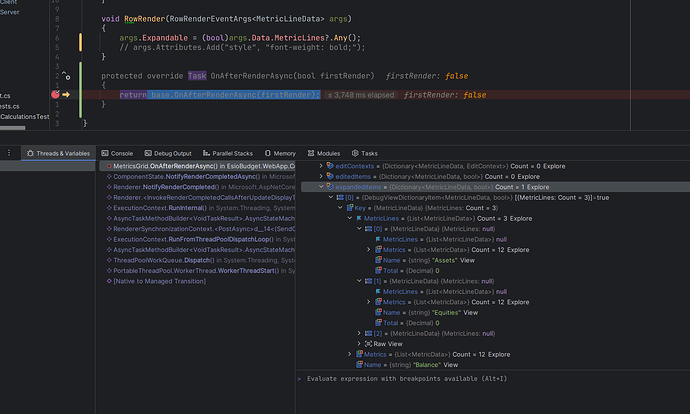The height and width of the screenshot is (414, 690).
Task: Collapse the [0] MetricLineData item containing Assets
Action: [359, 229]
